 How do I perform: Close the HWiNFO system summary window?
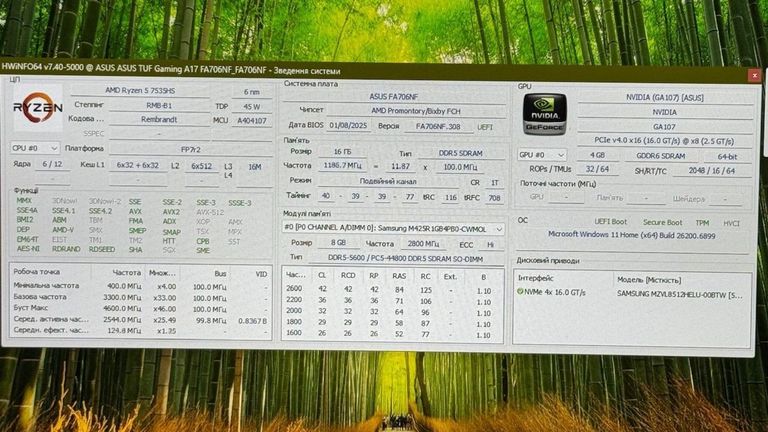[x=754, y=75]
